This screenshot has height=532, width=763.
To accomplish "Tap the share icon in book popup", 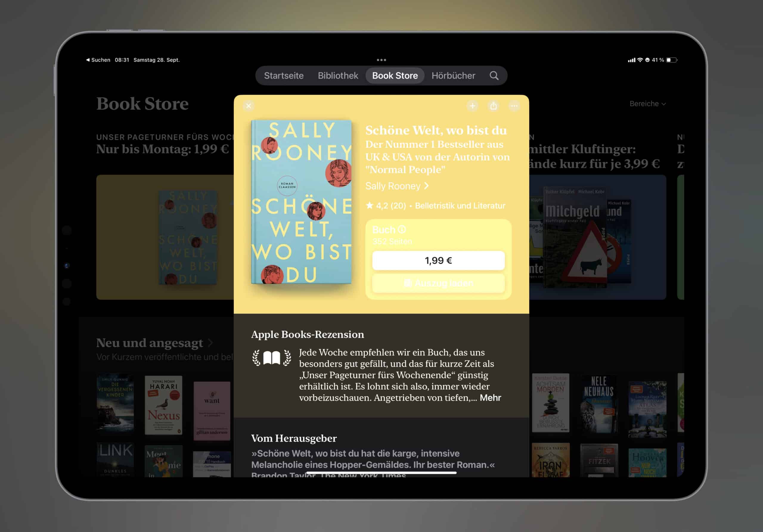I will (494, 106).
